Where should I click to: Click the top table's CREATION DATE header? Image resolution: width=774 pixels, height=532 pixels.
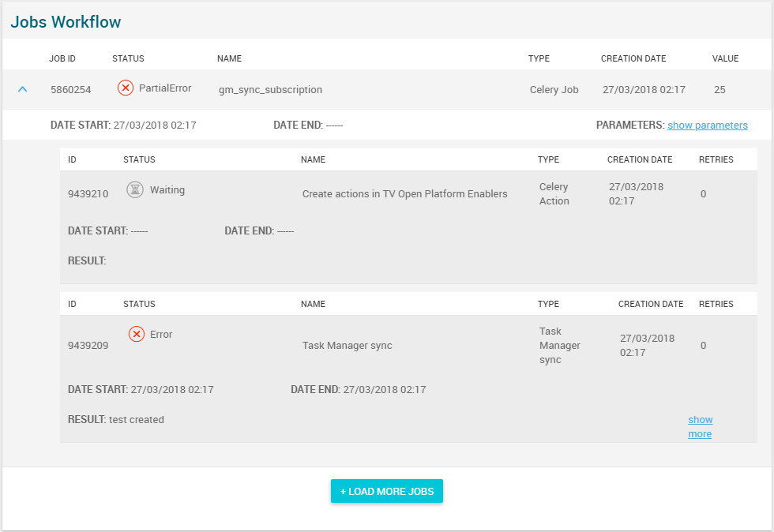pos(633,58)
